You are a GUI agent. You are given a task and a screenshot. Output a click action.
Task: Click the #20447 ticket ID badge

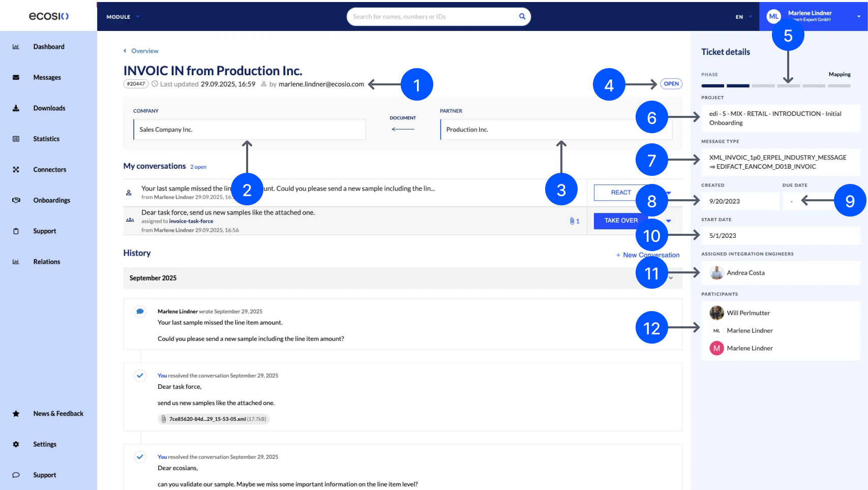tap(136, 84)
